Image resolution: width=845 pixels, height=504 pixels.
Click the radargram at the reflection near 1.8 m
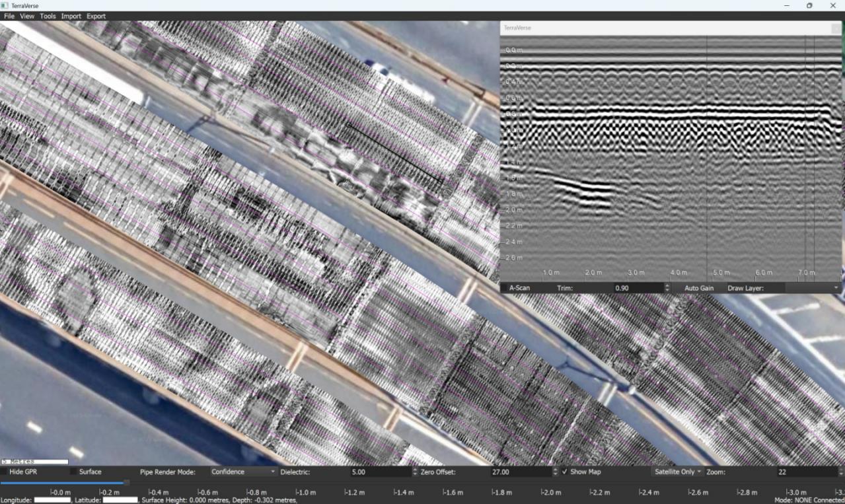coord(585,192)
